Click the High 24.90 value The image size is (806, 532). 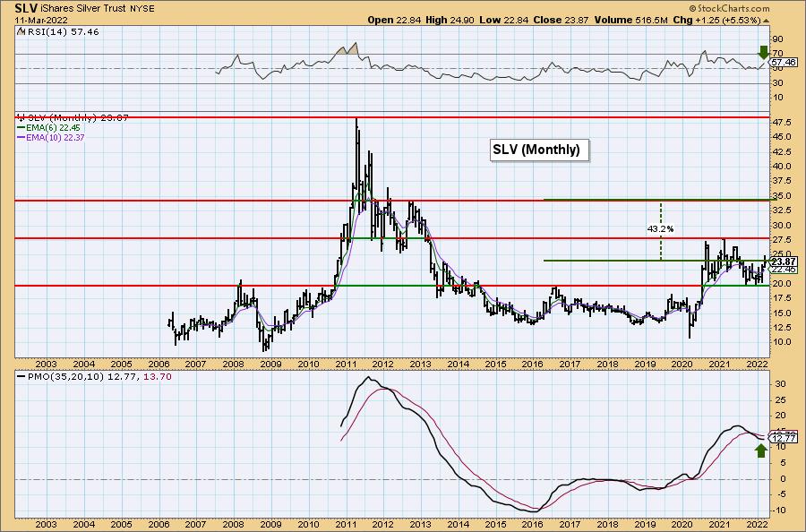point(450,20)
